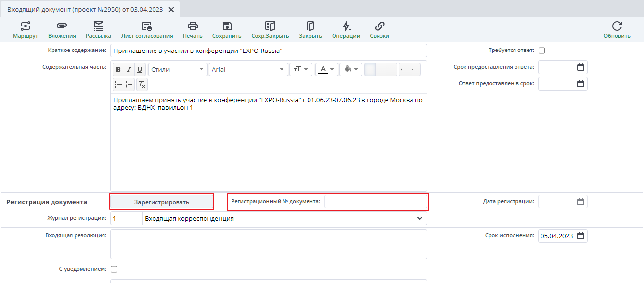The height and width of the screenshot is (283, 644).
Task: Open the Операции operations menu
Action: [346, 29]
